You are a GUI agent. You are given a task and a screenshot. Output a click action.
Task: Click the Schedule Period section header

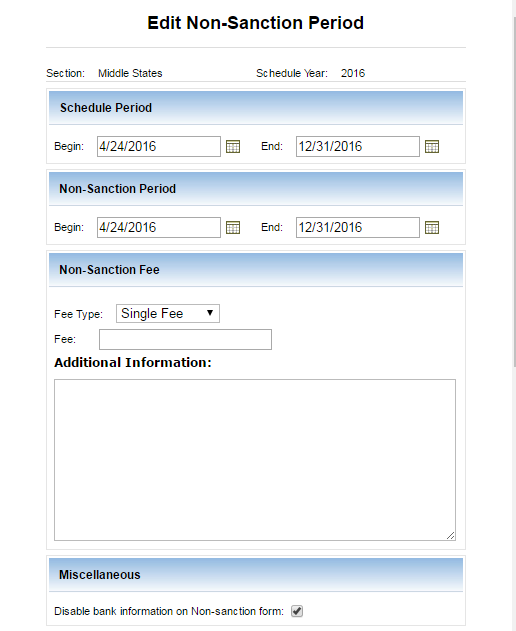pos(256,108)
